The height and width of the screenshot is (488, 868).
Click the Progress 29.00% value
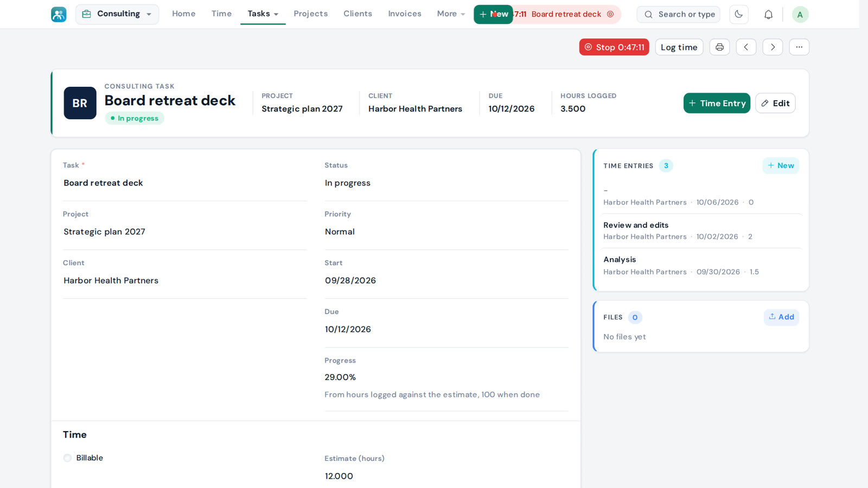tap(340, 377)
